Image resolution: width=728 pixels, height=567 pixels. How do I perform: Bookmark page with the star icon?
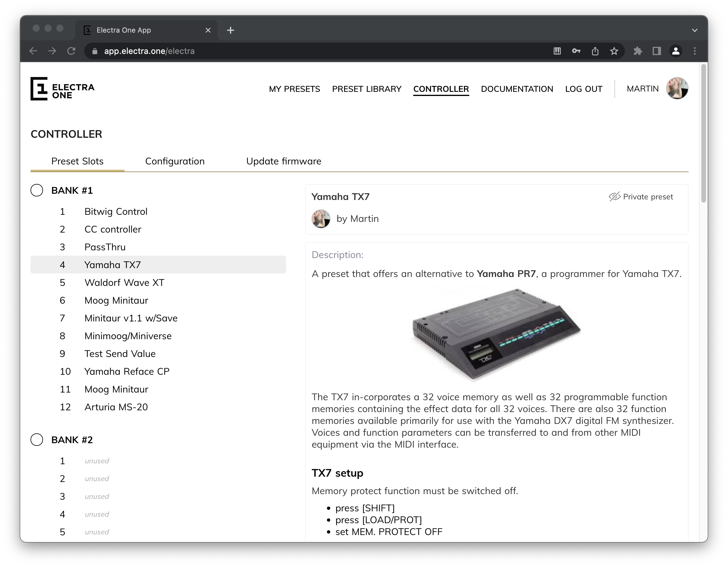coord(614,51)
